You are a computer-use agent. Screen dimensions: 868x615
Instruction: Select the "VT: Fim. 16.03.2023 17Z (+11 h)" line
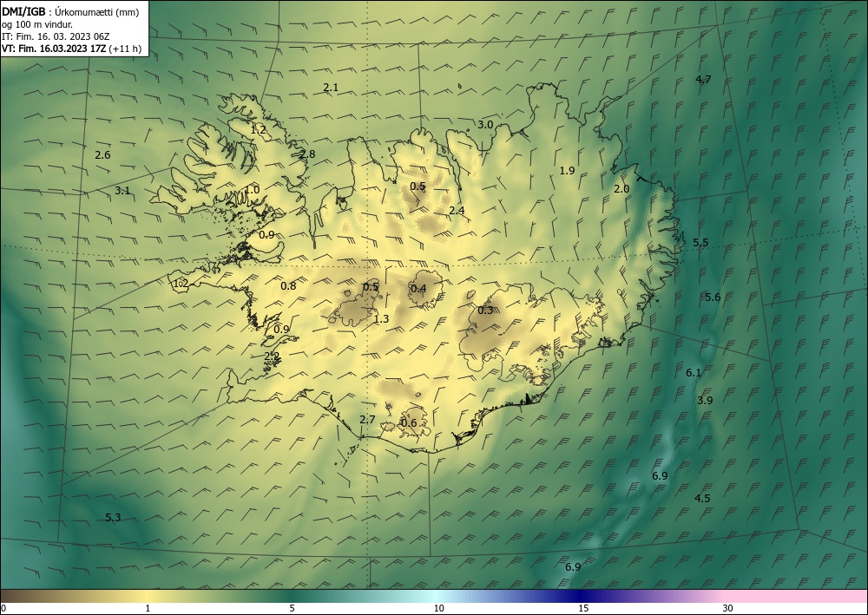point(71,49)
